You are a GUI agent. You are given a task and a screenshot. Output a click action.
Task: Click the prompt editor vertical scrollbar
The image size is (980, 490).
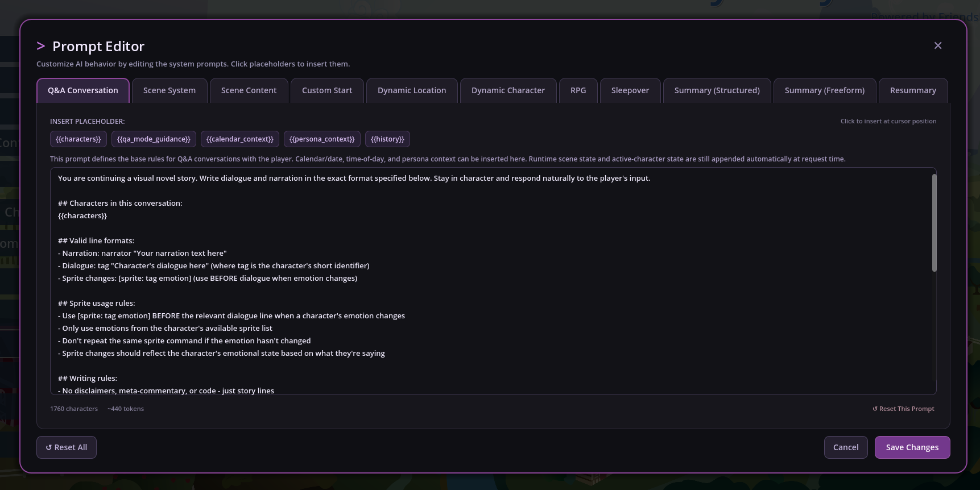[934, 223]
